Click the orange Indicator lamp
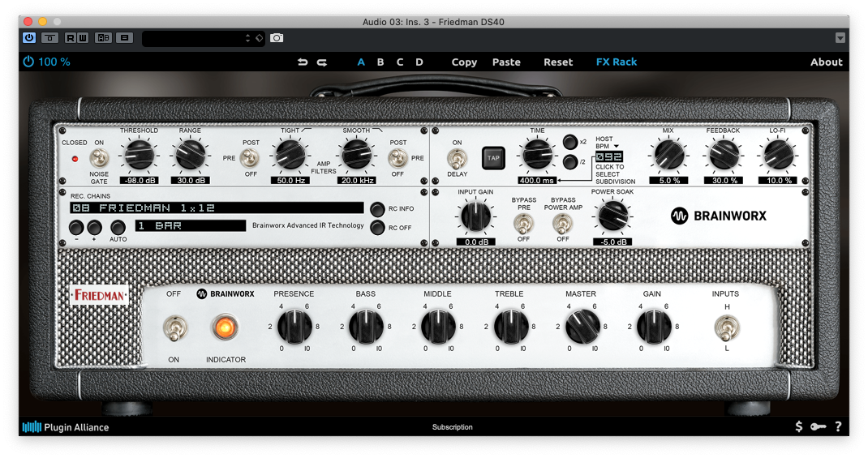This screenshot has height=458, width=868. coord(225,327)
